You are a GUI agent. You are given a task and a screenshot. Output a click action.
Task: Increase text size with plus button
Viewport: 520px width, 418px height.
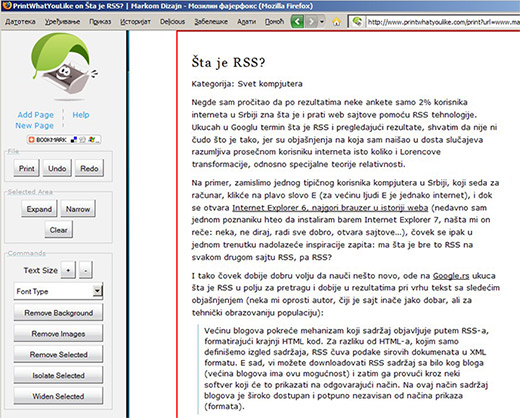pyautogui.click(x=68, y=270)
